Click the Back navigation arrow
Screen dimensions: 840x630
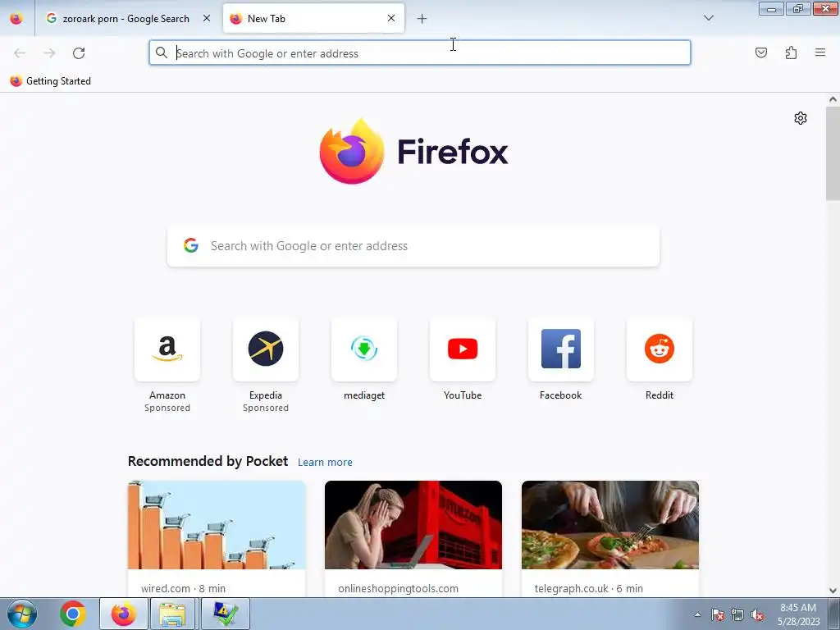coord(20,53)
